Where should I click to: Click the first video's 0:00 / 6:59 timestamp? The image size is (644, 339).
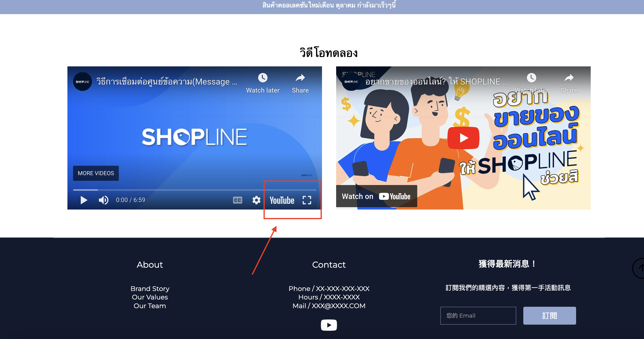tap(131, 200)
